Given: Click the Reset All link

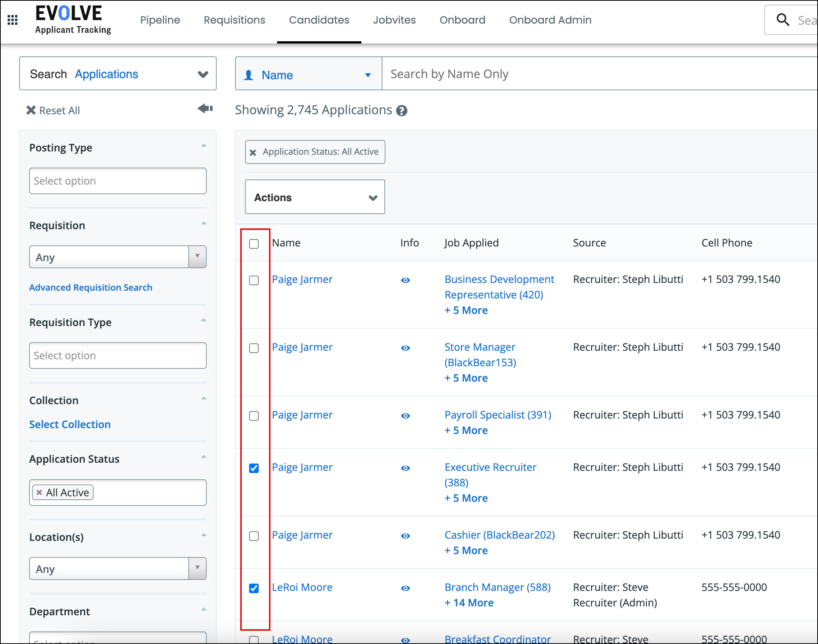Looking at the screenshot, I should click(59, 111).
